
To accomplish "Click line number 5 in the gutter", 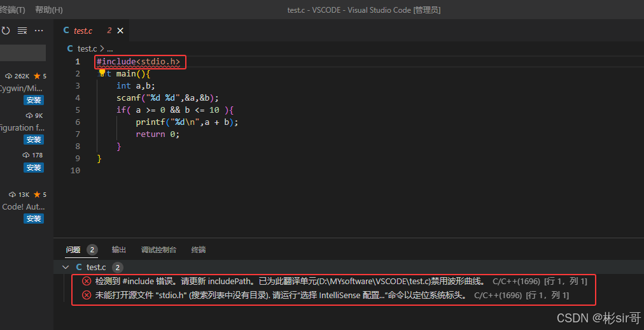I will click(x=78, y=110).
